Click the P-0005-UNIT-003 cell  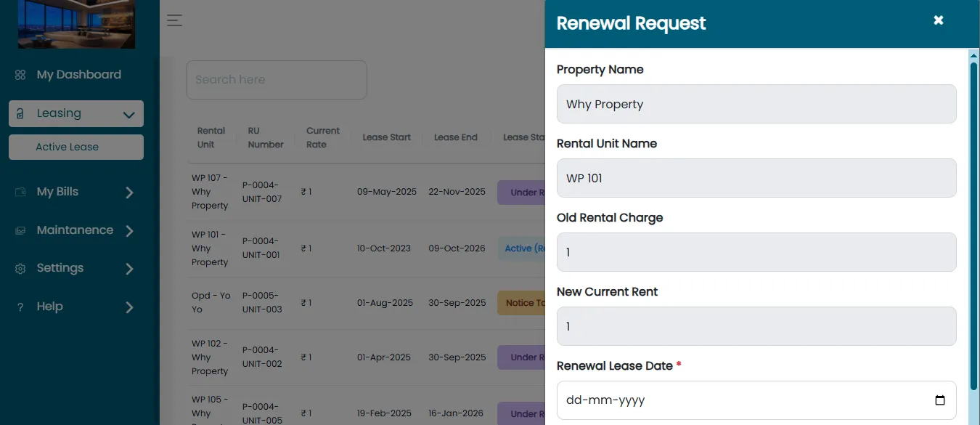pyautogui.click(x=262, y=302)
